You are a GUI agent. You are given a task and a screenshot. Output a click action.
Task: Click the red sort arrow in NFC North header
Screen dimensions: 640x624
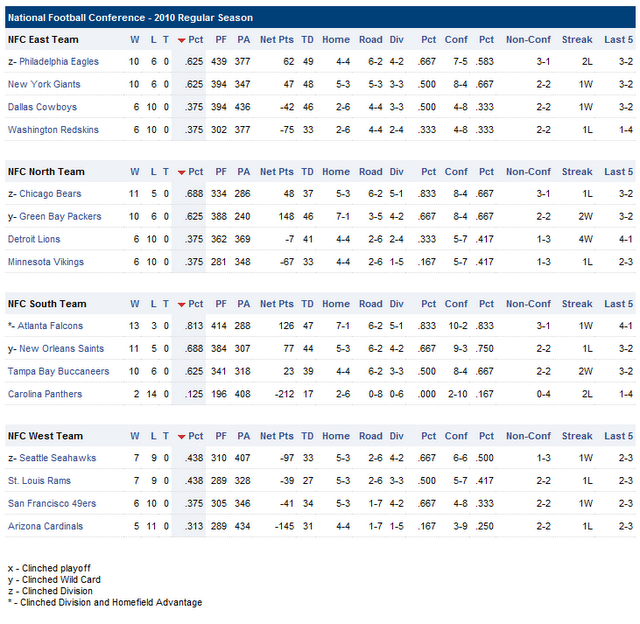click(x=181, y=172)
